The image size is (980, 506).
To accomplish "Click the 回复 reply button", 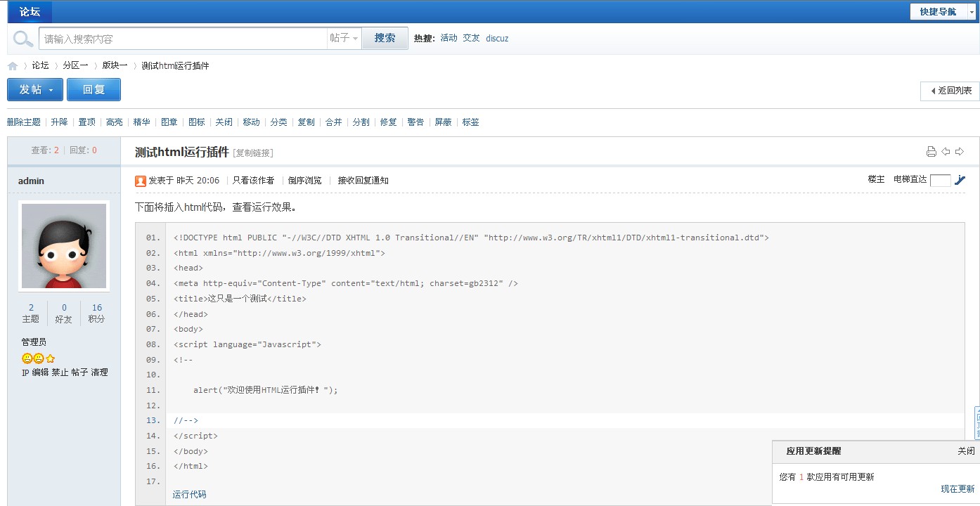I will coord(94,89).
